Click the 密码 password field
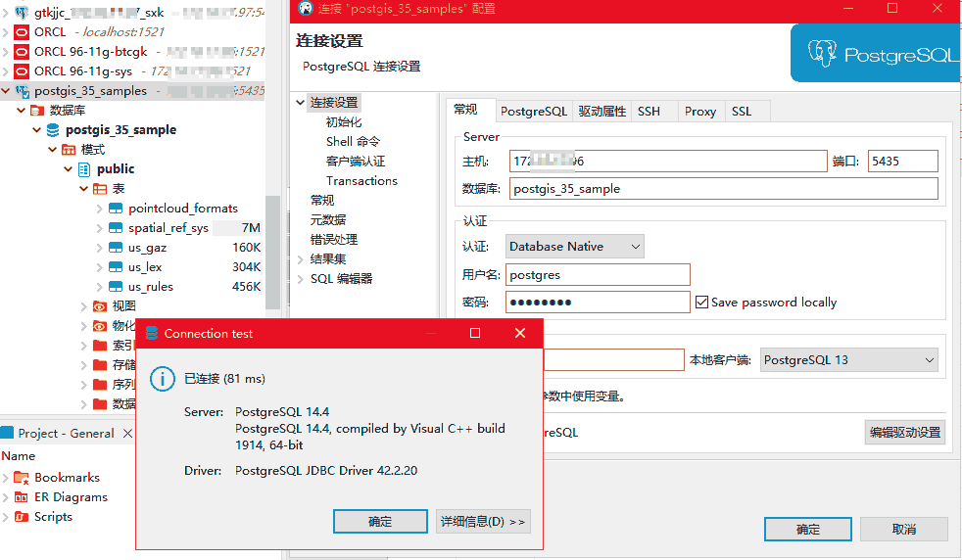The height and width of the screenshot is (560, 962). coord(598,302)
